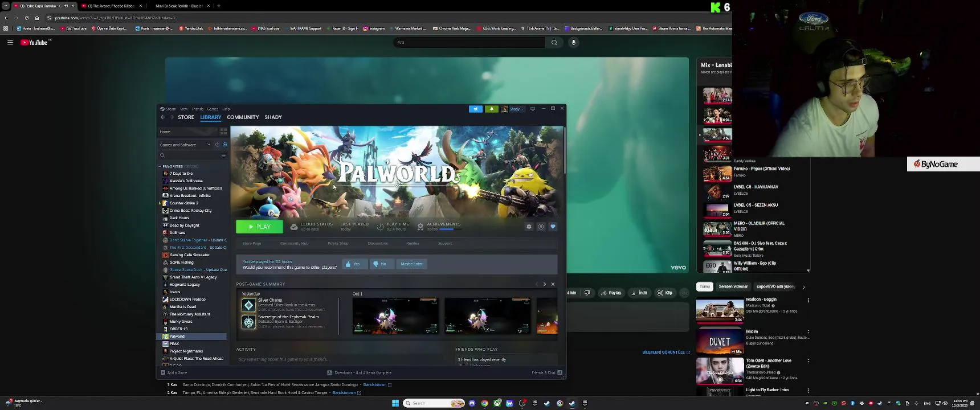Open Windows Start button on taskbar
Viewport: 980px width, 410px height.
[395, 403]
